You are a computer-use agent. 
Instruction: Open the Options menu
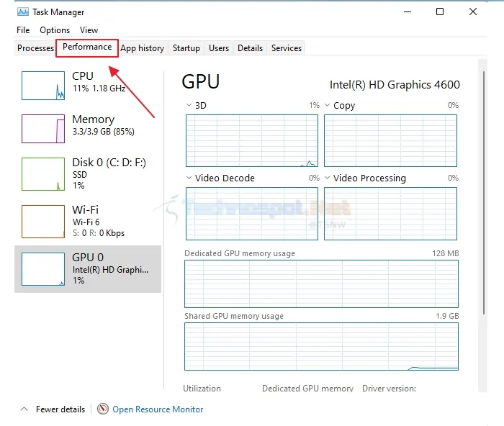pos(55,30)
